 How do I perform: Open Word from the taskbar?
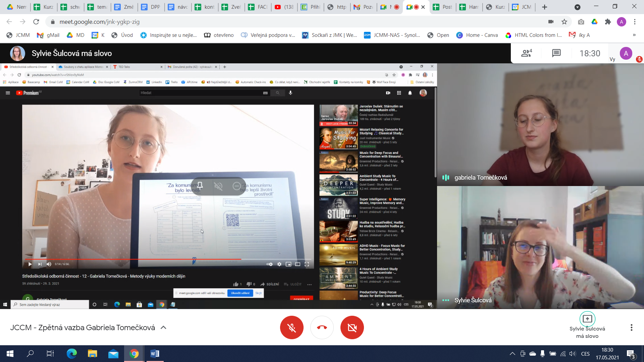click(155, 354)
